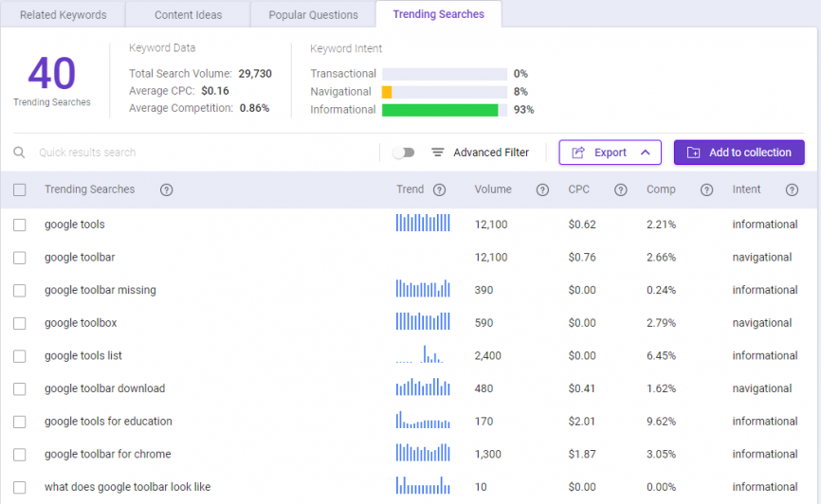Click the magnifier search icon
Screen dimensions: 821x504
(x=19, y=153)
